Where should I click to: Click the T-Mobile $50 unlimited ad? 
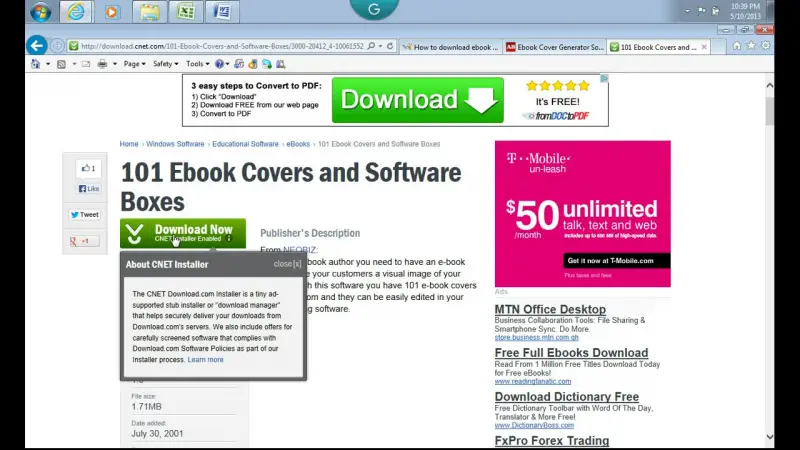point(583,213)
